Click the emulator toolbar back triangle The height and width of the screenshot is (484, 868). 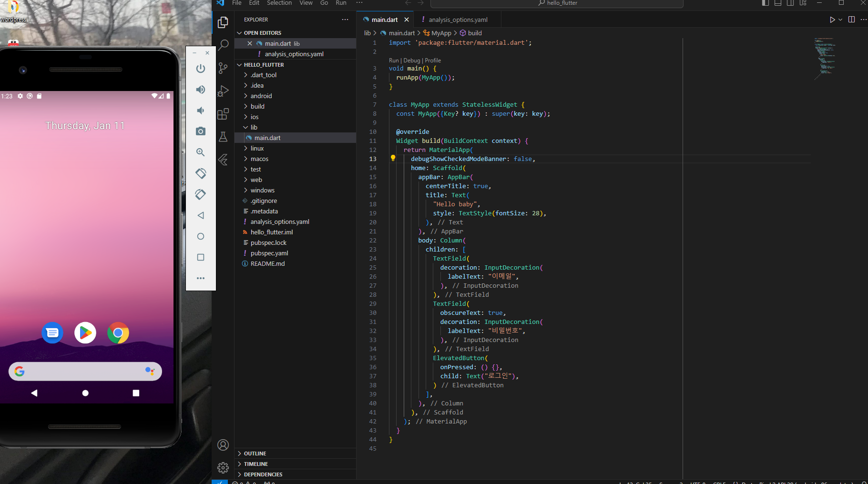pyautogui.click(x=201, y=215)
